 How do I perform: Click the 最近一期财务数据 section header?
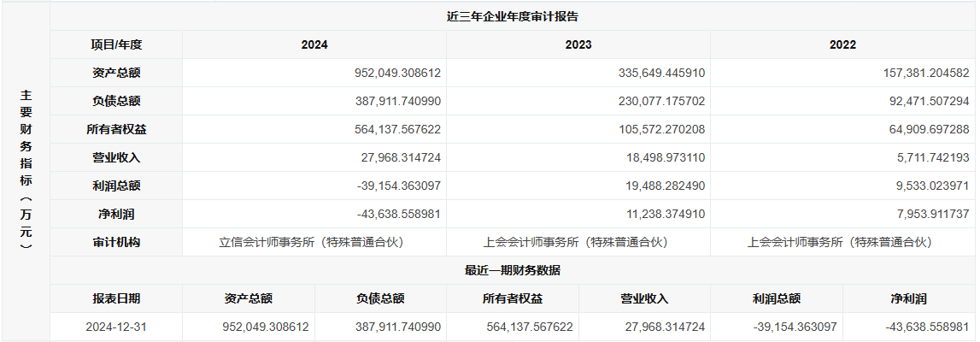click(x=513, y=270)
